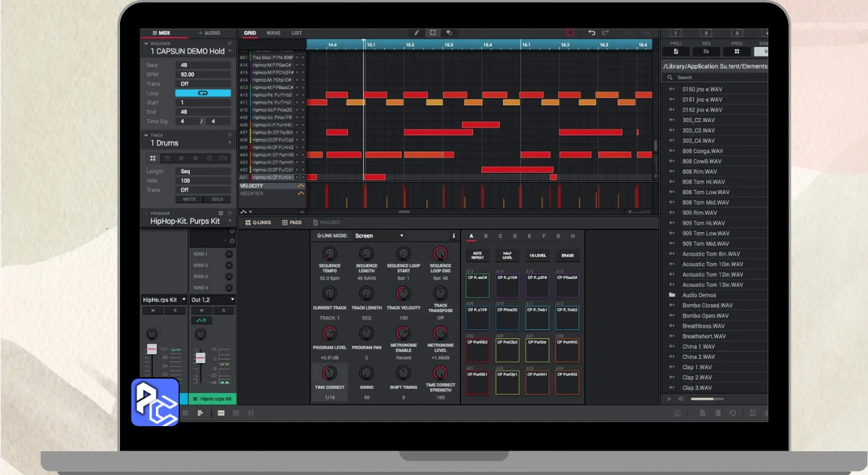Click the track SOLO button
The height and width of the screenshot is (475, 868).
coord(217,199)
